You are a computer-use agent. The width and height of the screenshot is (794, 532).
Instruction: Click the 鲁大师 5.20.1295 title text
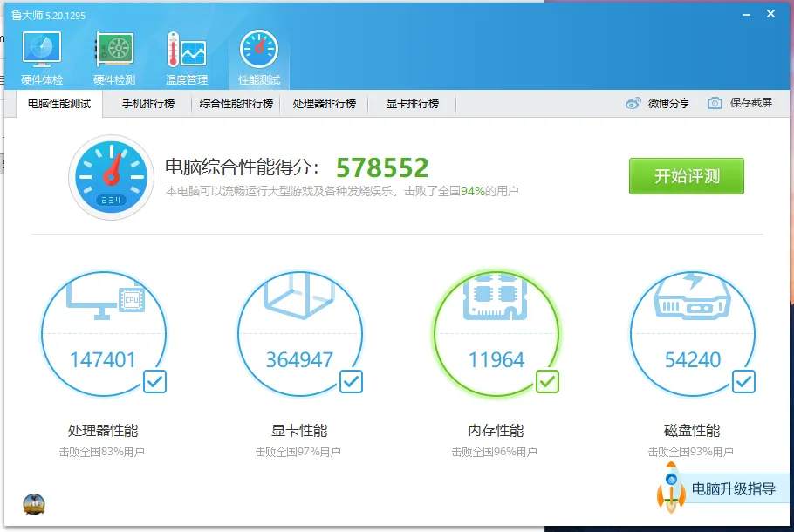(49, 16)
